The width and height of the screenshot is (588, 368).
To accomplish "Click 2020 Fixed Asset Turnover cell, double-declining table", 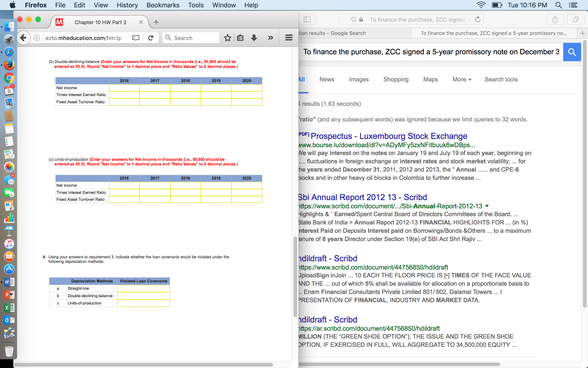I will 247,102.
